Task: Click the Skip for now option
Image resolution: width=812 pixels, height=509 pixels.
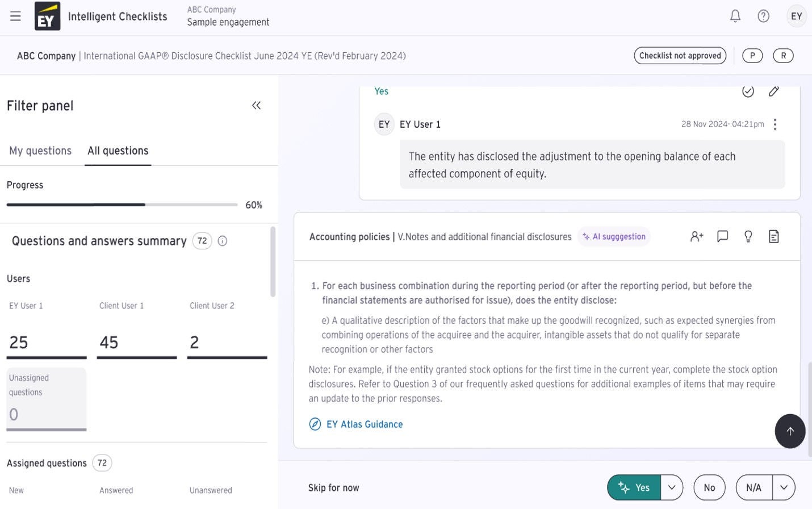Action: click(x=333, y=487)
